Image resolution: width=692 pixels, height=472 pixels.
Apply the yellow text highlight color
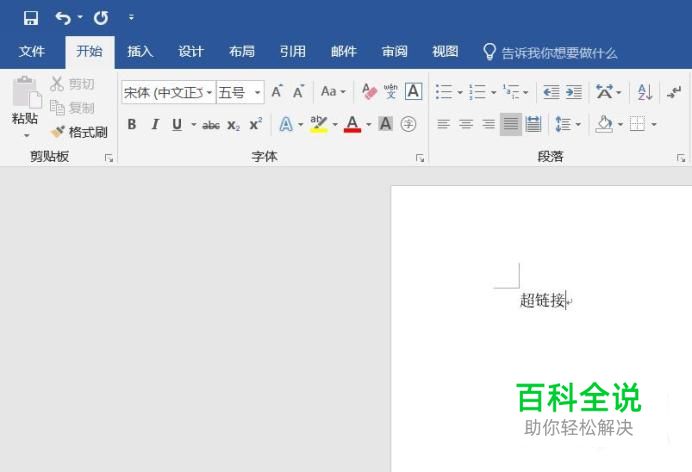click(x=319, y=124)
